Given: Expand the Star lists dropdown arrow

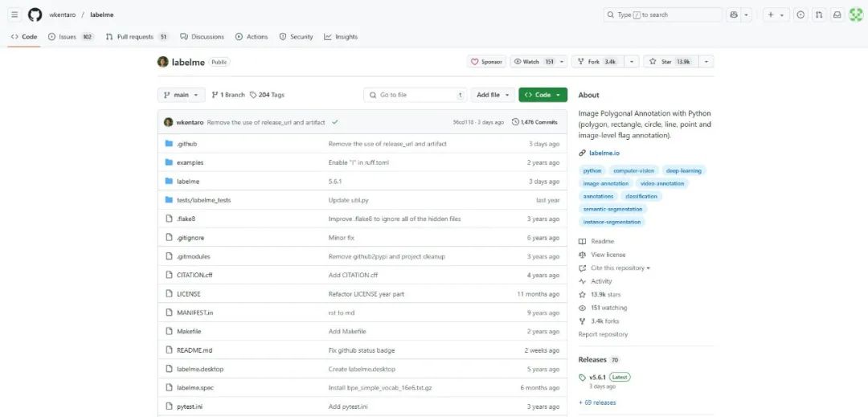Looking at the screenshot, I should coord(706,62).
